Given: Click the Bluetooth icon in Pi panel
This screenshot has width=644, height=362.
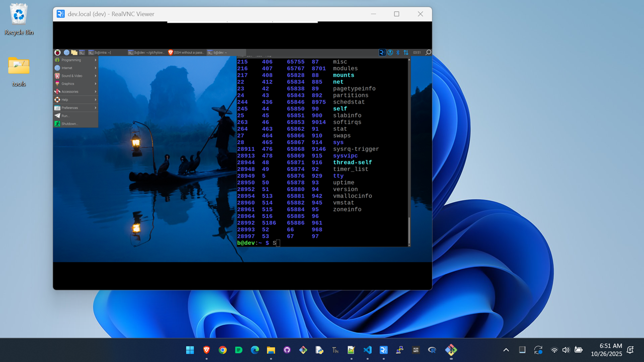Looking at the screenshot, I should tap(397, 52).
